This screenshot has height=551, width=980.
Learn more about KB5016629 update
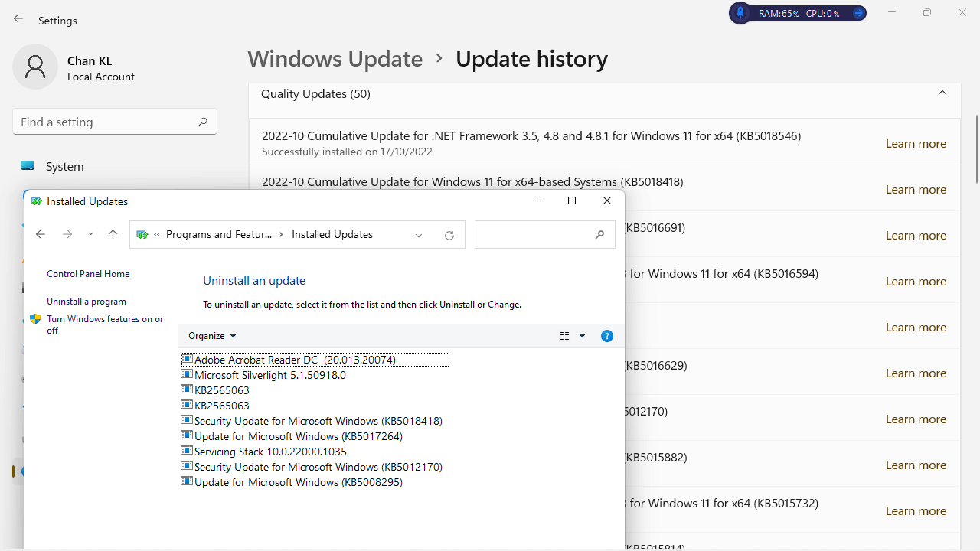pyautogui.click(x=916, y=373)
